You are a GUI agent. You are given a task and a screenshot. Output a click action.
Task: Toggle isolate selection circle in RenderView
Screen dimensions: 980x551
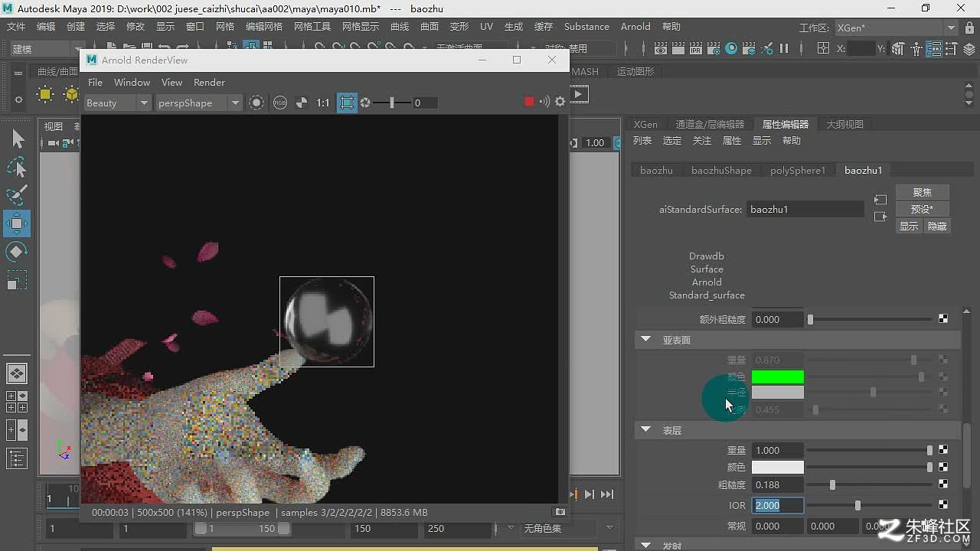[256, 103]
